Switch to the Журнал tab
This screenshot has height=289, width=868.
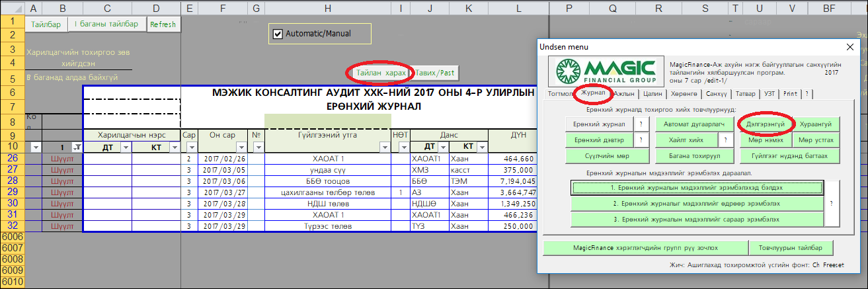592,93
